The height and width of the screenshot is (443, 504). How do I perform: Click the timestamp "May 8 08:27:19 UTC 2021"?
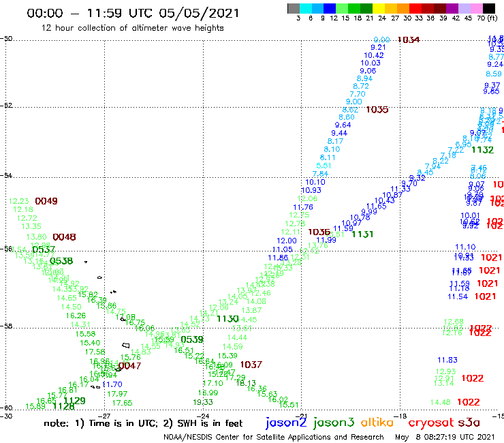point(445,438)
